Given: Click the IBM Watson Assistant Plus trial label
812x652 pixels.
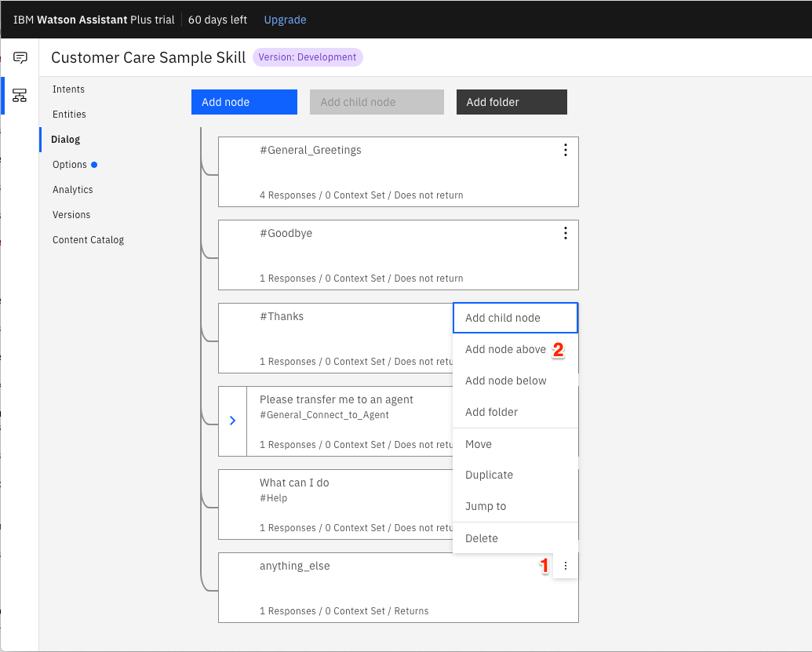Looking at the screenshot, I should pos(93,20).
